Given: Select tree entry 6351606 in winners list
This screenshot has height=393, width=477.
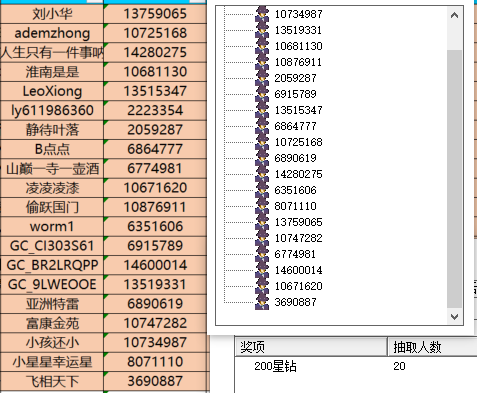Looking at the screenshot, I should [296, 190].
